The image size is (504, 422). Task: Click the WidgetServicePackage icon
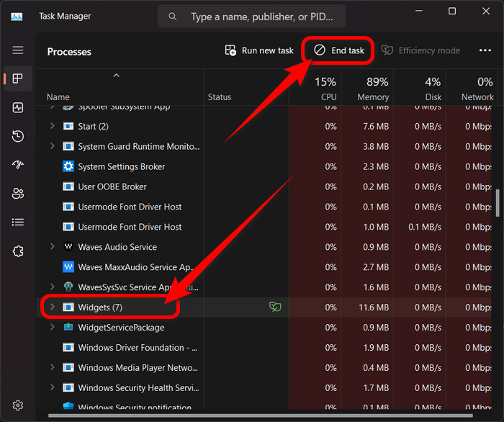(x=68, y=327)
